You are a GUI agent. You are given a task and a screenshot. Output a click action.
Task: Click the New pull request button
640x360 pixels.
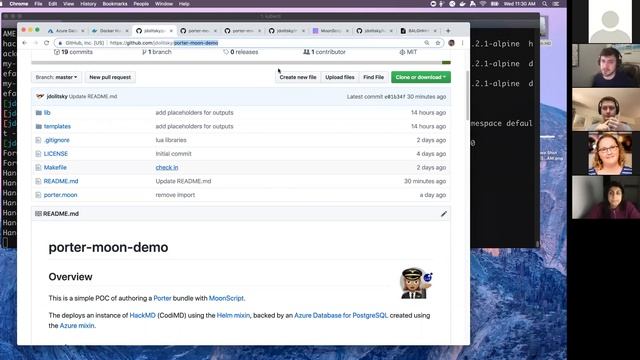pyautogui.click(x=110, y=77)
